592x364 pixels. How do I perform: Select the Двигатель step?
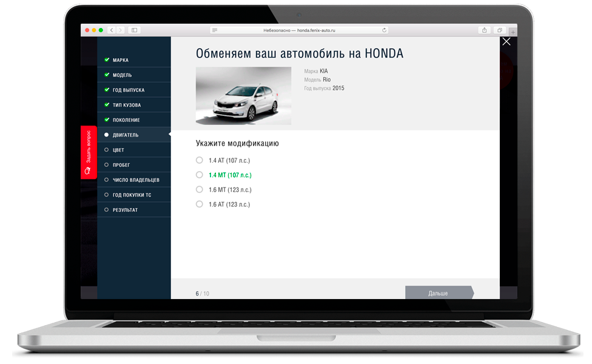click(134, 135)
